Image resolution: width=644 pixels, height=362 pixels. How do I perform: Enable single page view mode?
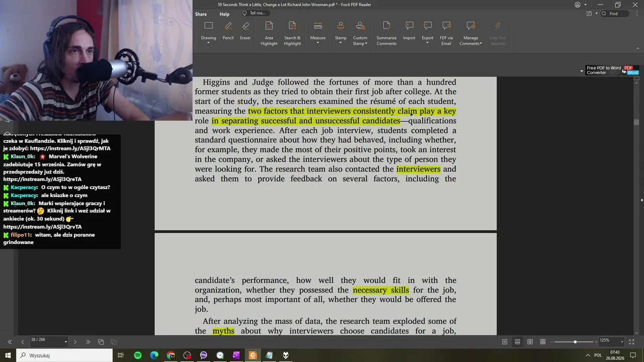click(x=505, y=342)
